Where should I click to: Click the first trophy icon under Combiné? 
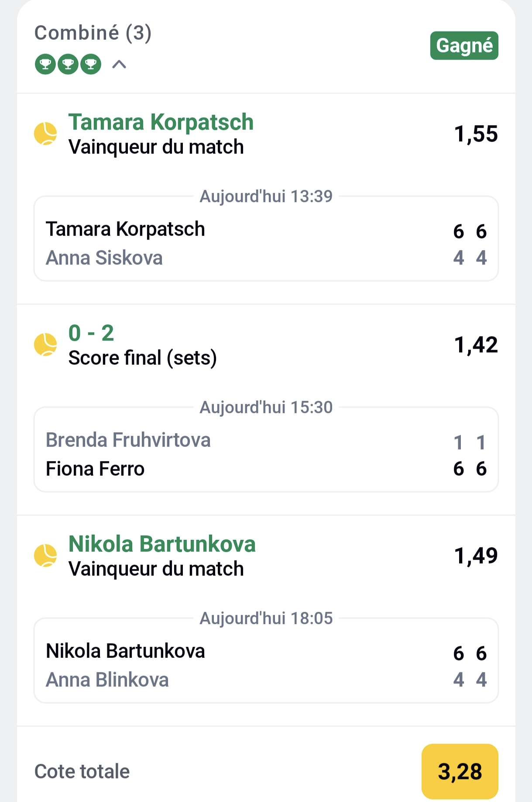tap(45, 65)
